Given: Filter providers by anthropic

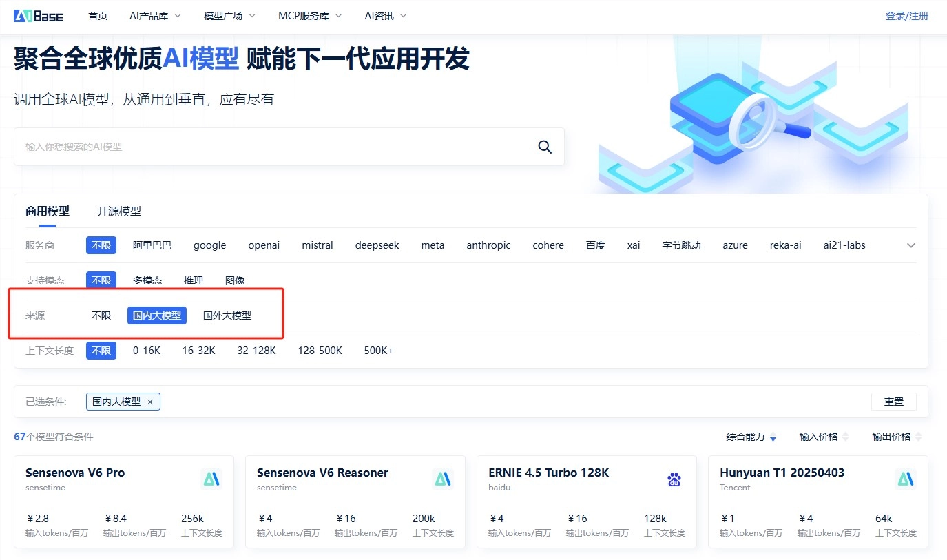Looking at the screenshot, I should click(489, 245).
